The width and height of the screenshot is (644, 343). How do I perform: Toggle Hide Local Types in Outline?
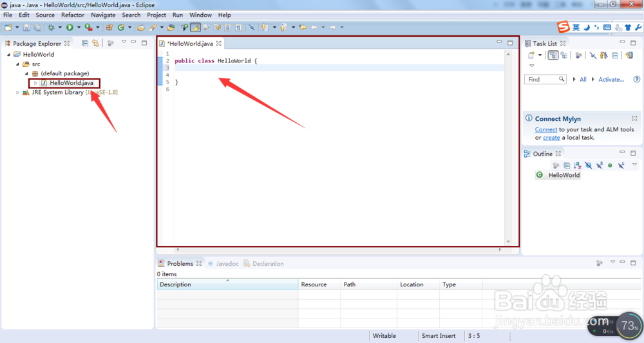(x=621, y=165)
